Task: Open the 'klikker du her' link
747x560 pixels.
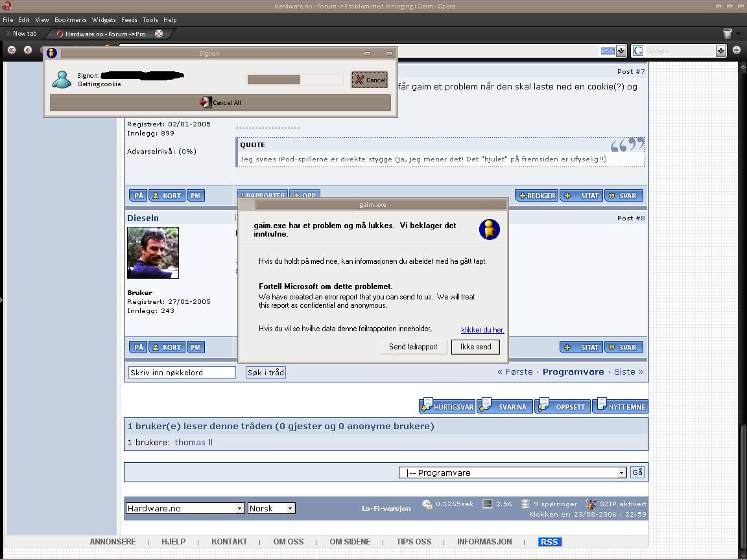Action: click(482, 329)
